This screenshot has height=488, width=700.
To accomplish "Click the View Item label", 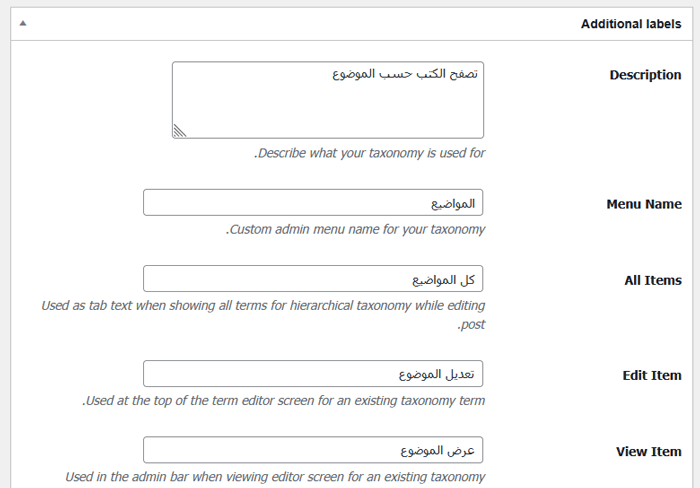I will 648,451.
